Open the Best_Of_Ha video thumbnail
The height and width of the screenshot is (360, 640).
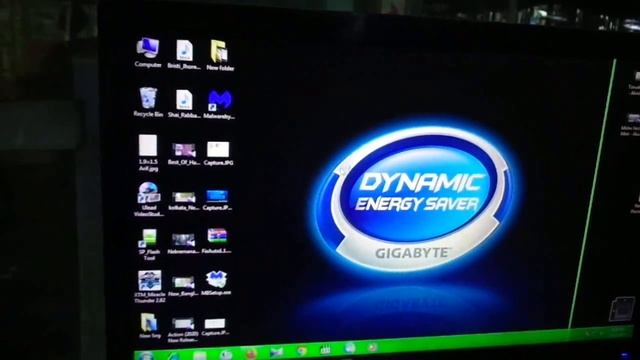click(184, 153)
